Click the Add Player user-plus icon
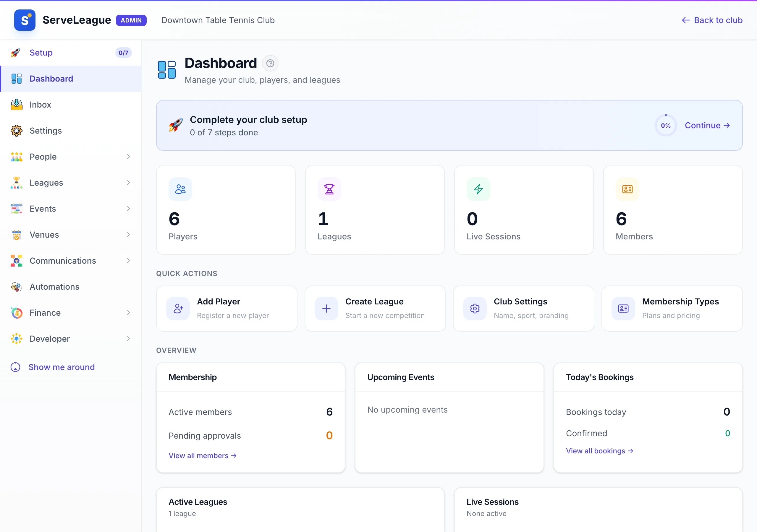The width and height of the screenshot is (757, 532). point(178,309)
